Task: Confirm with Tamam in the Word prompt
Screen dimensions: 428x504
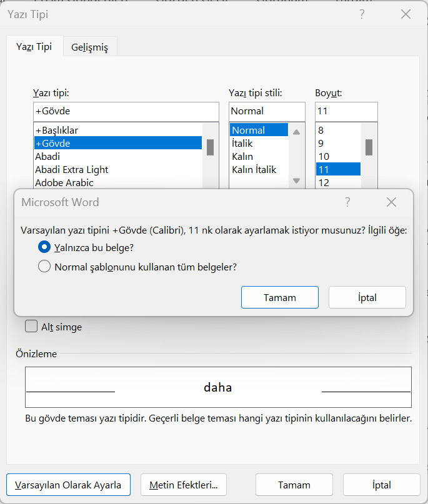Action: 280,297
